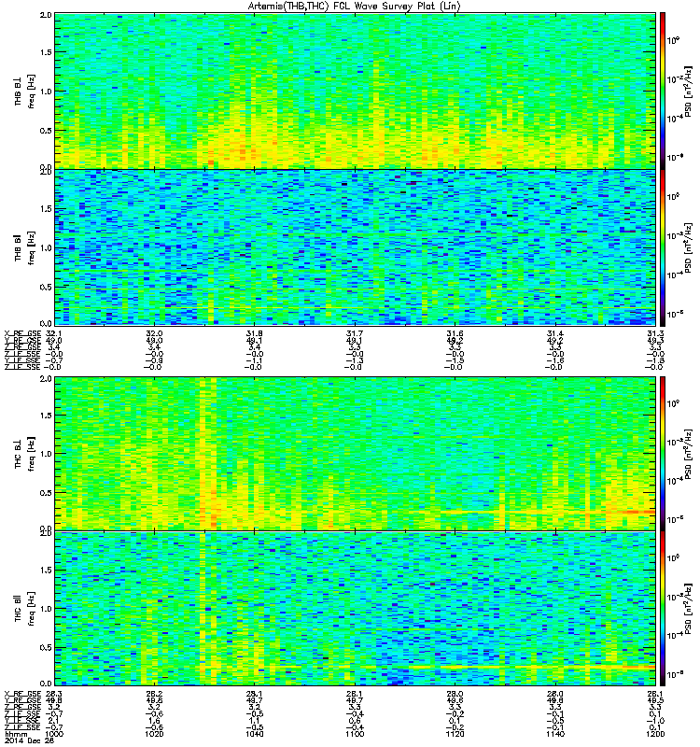This screenshot has width=700, height=747.
Task: Click the "PSD [nT²/Hz]" label of the bottom color bar
Action: [689, 609]
